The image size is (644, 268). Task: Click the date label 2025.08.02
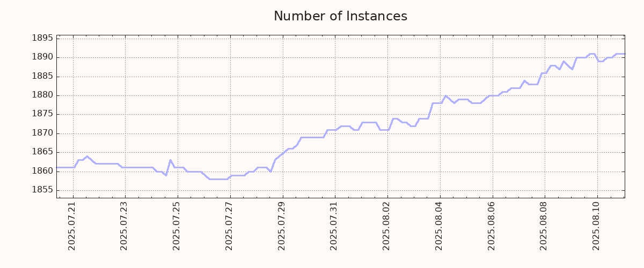387,227
